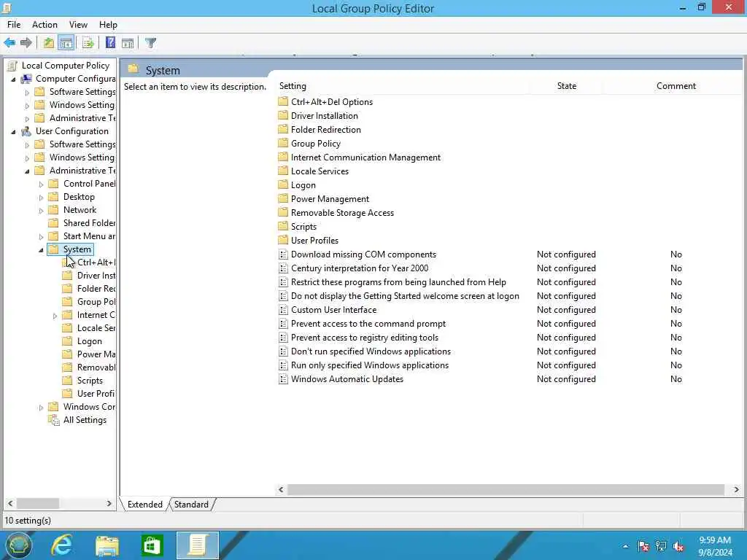Image resolution: width=747 pixels, height=560 pixels.
Task: Select the Scripts folder in tree
Action: coord(90,381)
